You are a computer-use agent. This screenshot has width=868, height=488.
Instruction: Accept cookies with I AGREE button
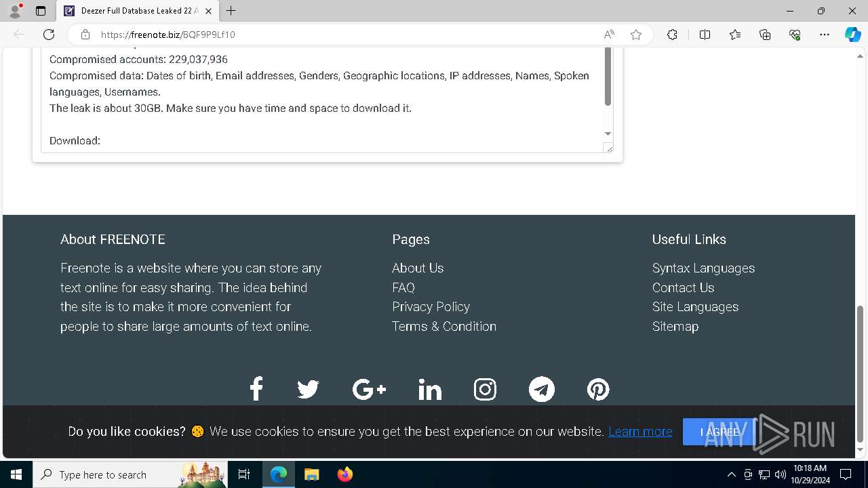(x=719, y=432)
